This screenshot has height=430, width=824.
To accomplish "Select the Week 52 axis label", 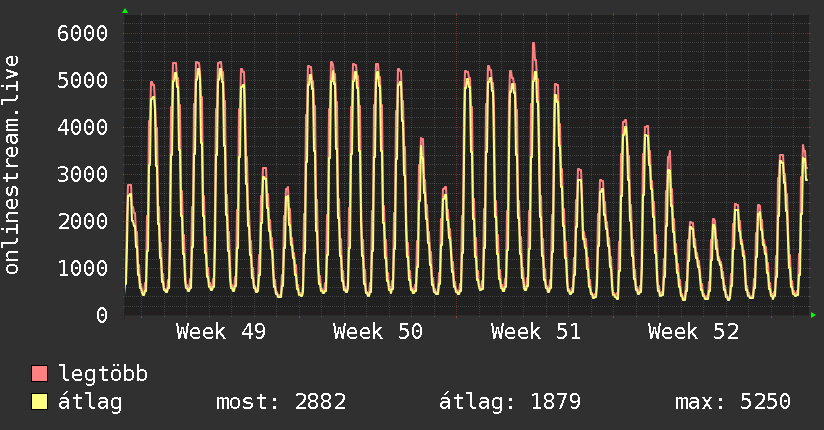I will tap(693, 332).
